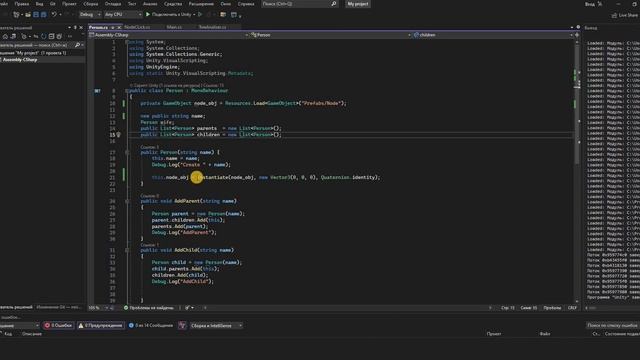Collapse the AddParent method at line 24

tap(127, 201)
